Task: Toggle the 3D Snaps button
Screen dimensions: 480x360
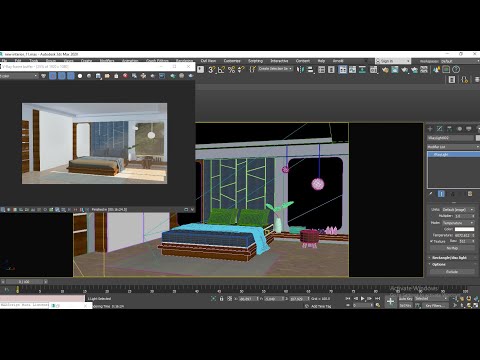Action: coord(211,69)
